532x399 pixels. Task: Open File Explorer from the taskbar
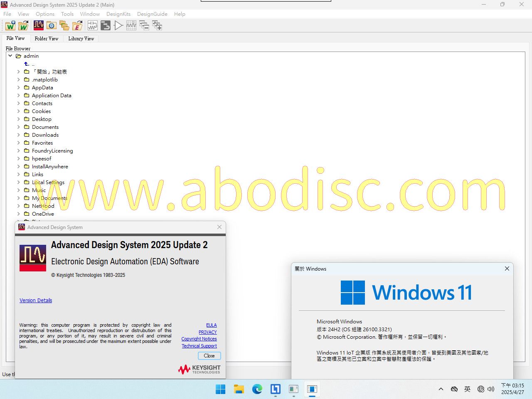click(239, 389)
